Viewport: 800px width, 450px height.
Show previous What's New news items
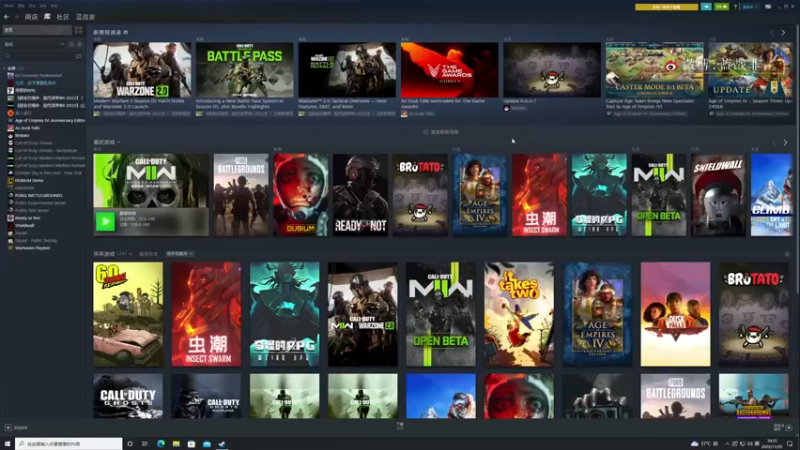tap(771, 33)
